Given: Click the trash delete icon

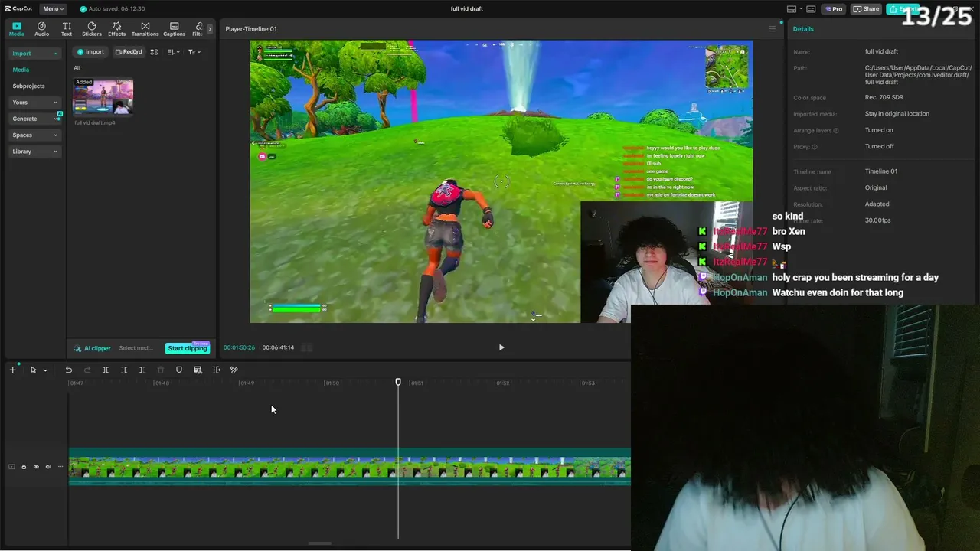Looking at the screenshot, I should click(x=161, y=370).
